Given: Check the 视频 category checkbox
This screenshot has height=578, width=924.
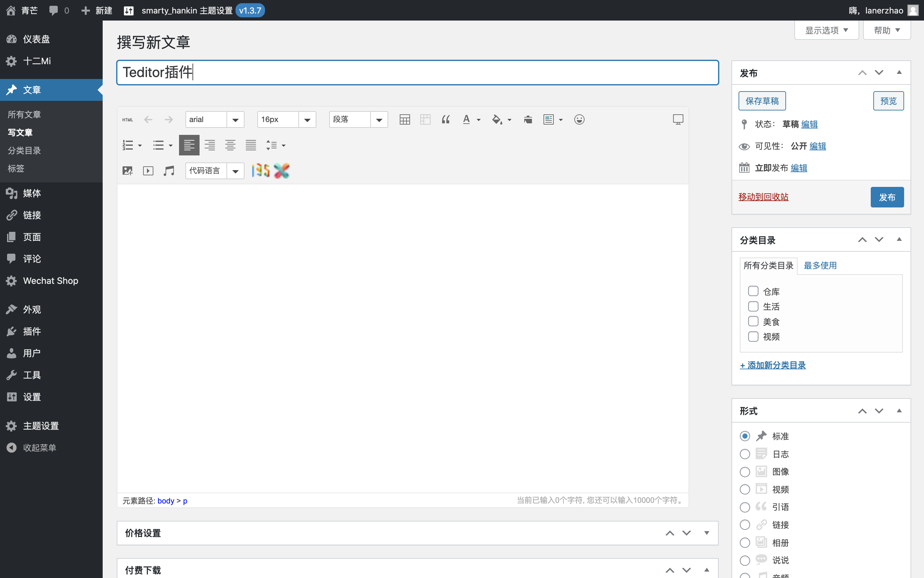Looking at the screenshot, I should pos(753,337).
